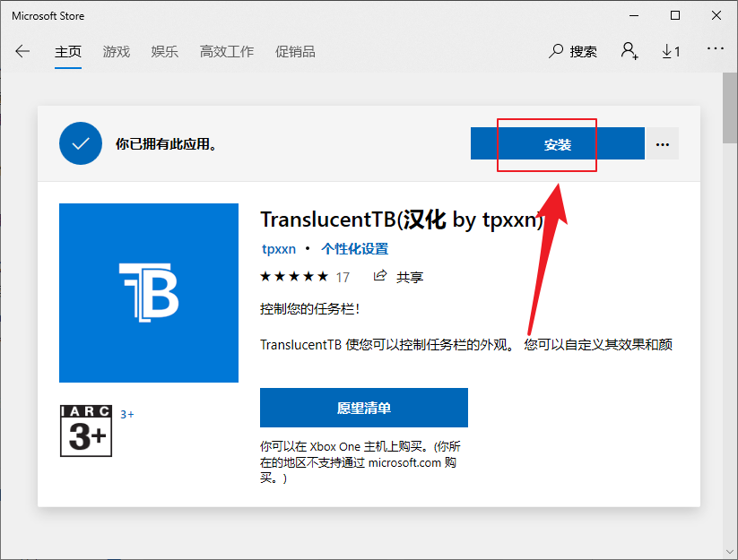The image size is (738, 560).
Task: Click the 愿望清单 wishlist button
Action: [x=364, y=408]
